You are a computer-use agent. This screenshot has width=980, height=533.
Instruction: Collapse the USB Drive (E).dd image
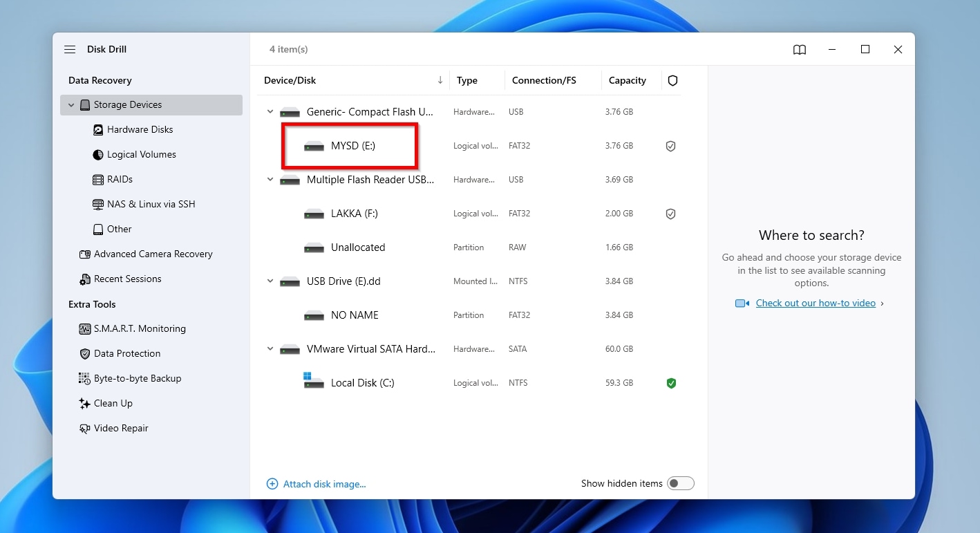[270, 281]
